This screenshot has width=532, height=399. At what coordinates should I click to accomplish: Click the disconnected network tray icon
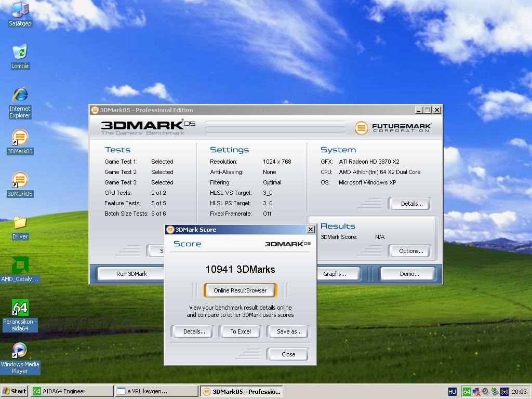click(476, 392)
